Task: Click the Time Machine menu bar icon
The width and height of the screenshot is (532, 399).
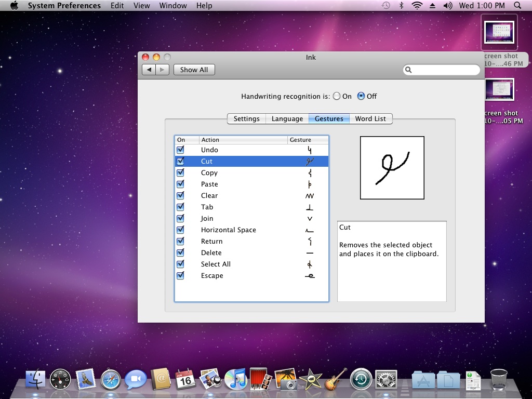Action: click(386, 5)
